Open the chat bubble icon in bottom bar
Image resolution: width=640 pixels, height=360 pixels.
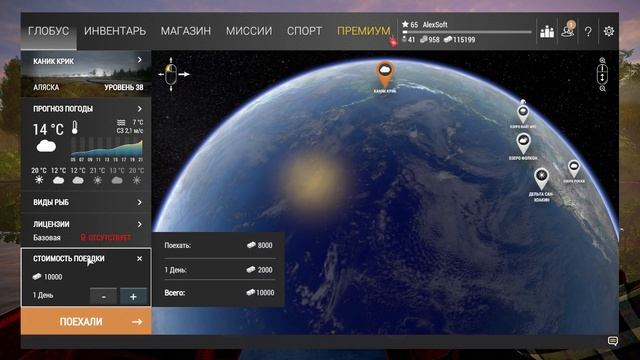tap(612, 341)
